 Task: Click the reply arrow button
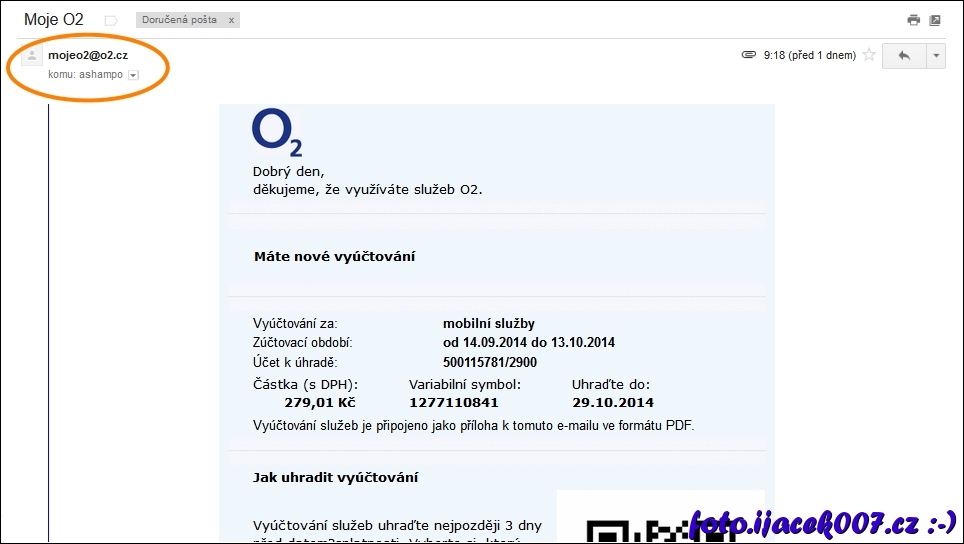click(904, 56)
